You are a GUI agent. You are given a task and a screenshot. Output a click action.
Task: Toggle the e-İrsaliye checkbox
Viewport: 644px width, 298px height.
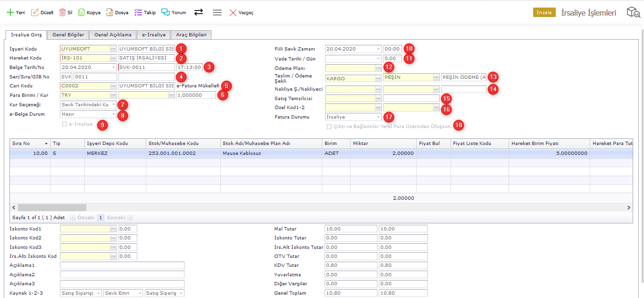pyautogui.click(x=64, y=124)
